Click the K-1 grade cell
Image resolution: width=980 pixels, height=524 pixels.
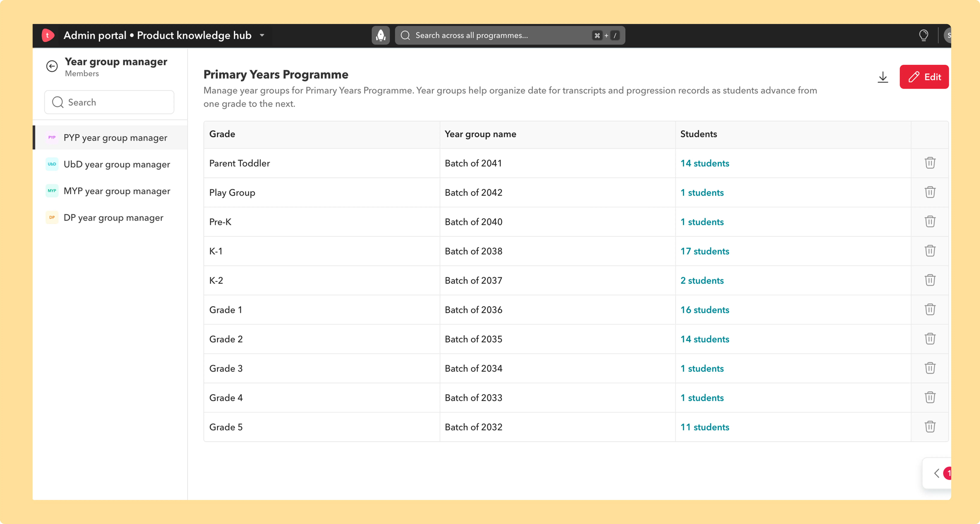tap(322, 251)
